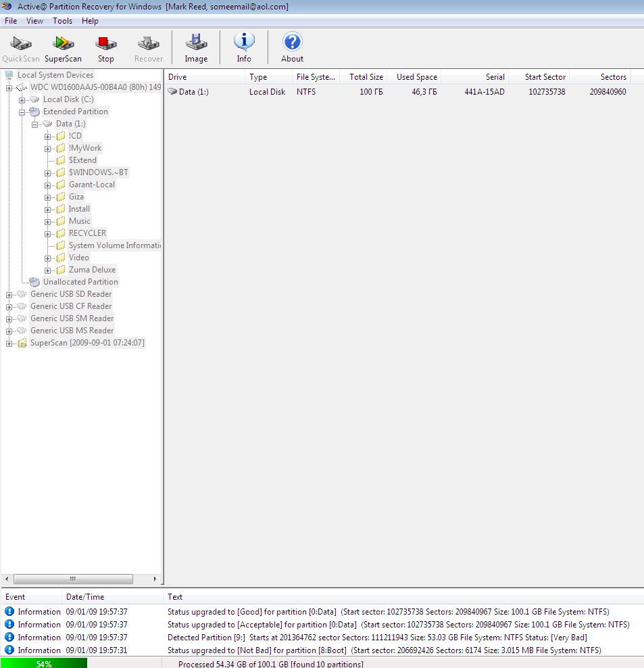Click the Data (1:) drive row icon

click(173, 92)
